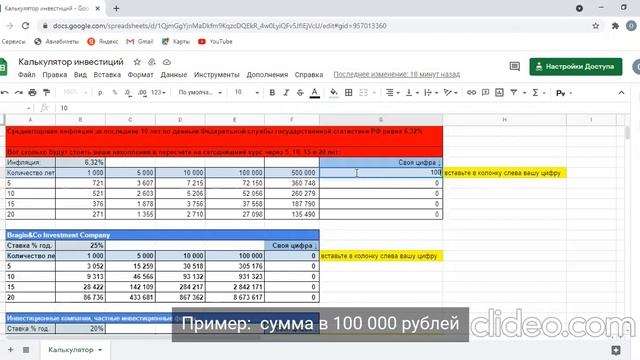Open the name box dropdown arrow
Screen dimensions: 640x360
28,108
